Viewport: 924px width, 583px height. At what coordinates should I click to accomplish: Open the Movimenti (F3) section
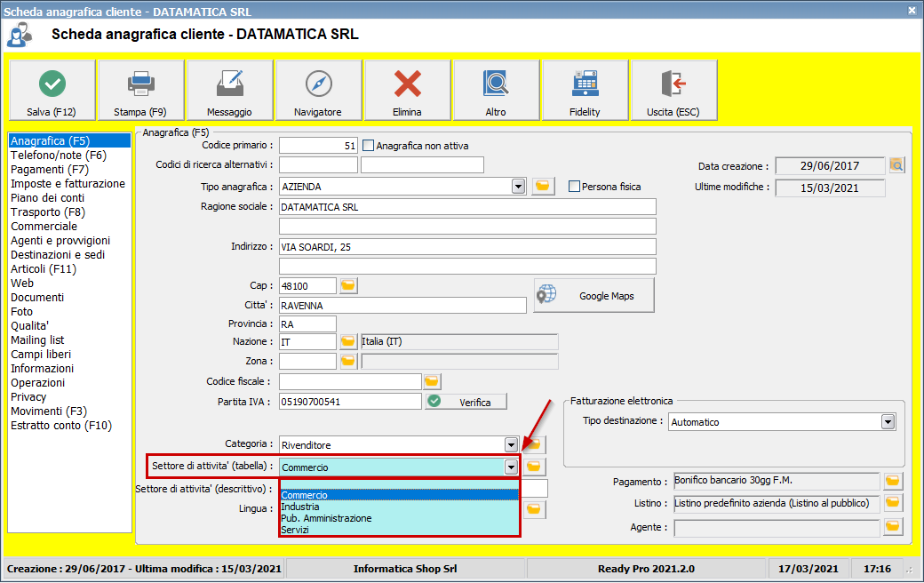pos(69,411)
